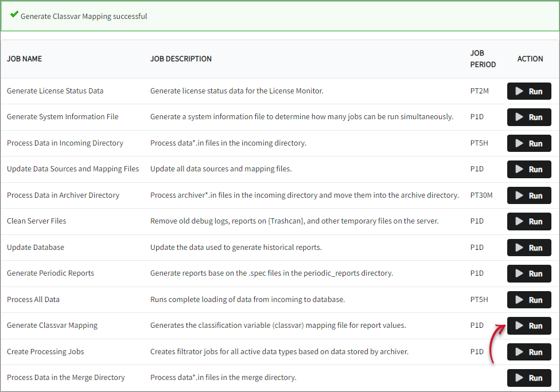
Task: Run the Generate System Information File job
Action: (528, 117)
